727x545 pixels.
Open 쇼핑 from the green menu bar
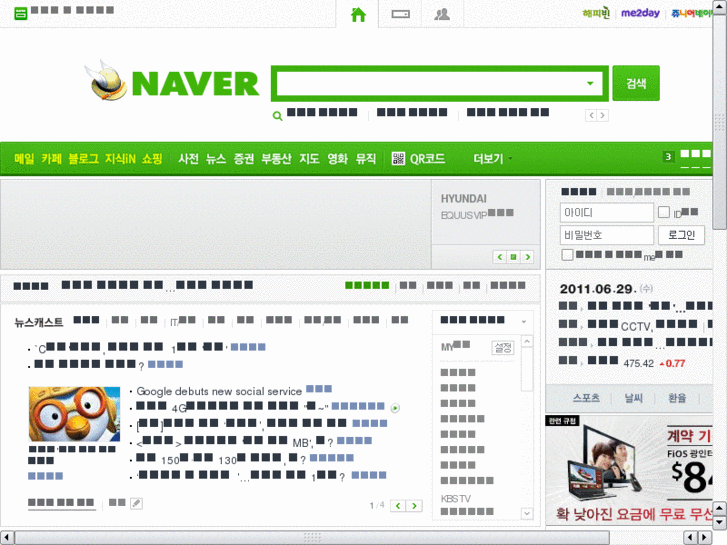coord(152,159)
